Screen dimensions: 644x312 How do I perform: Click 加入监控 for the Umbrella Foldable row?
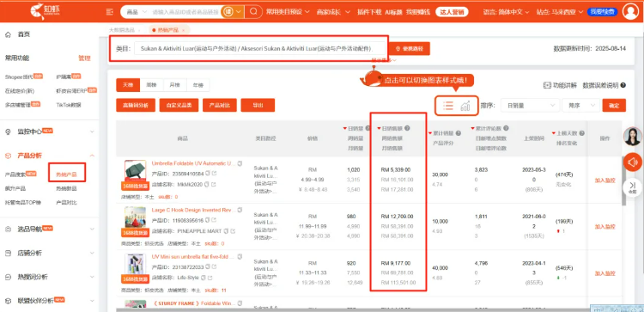[x=605, y=180]
